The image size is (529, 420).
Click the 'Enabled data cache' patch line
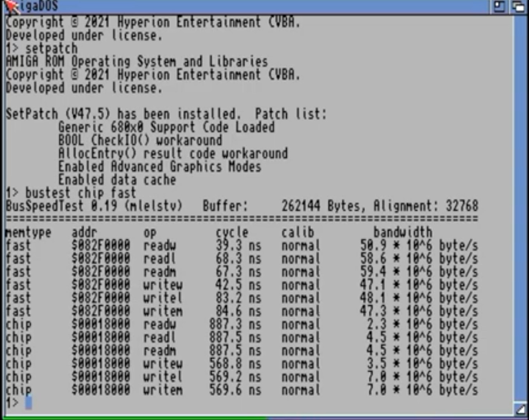coord(117,180)
